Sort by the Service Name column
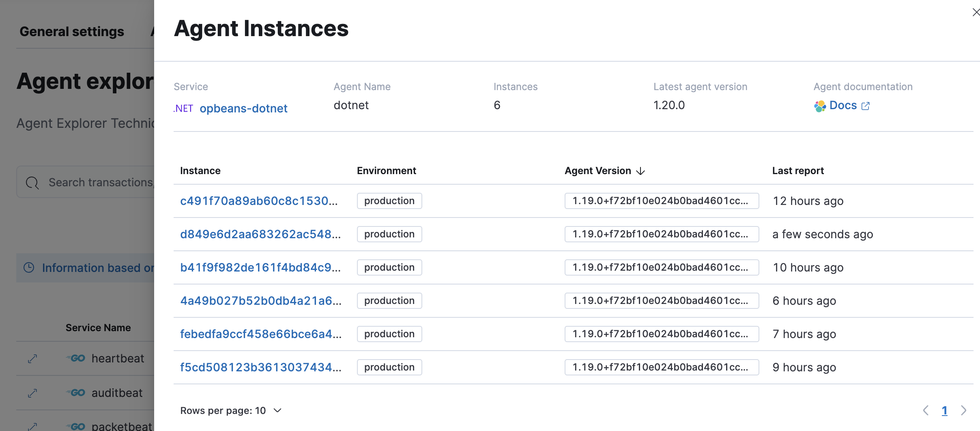The width and height of the screenshot is (980, 431). tap(98, 327)
